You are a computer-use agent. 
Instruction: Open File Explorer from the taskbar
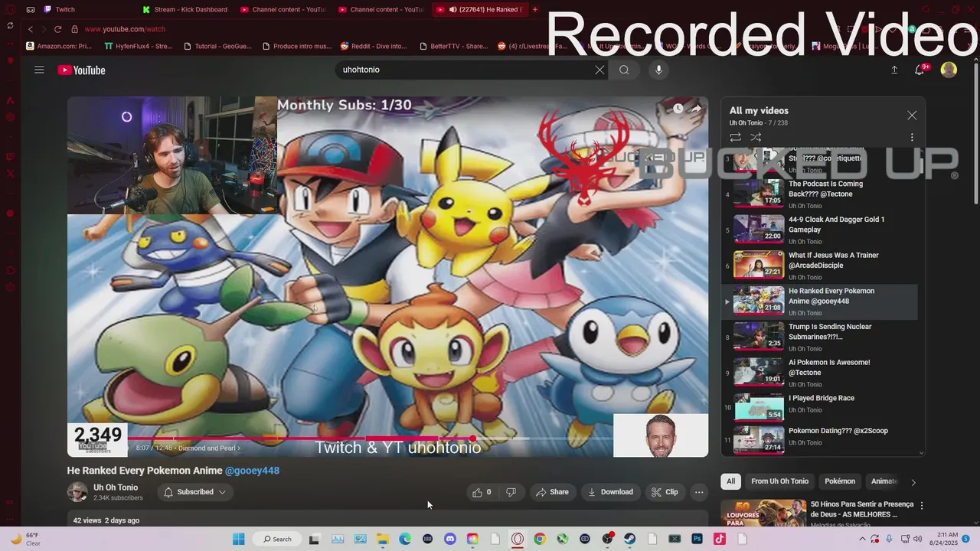click(x=382, y=539)
